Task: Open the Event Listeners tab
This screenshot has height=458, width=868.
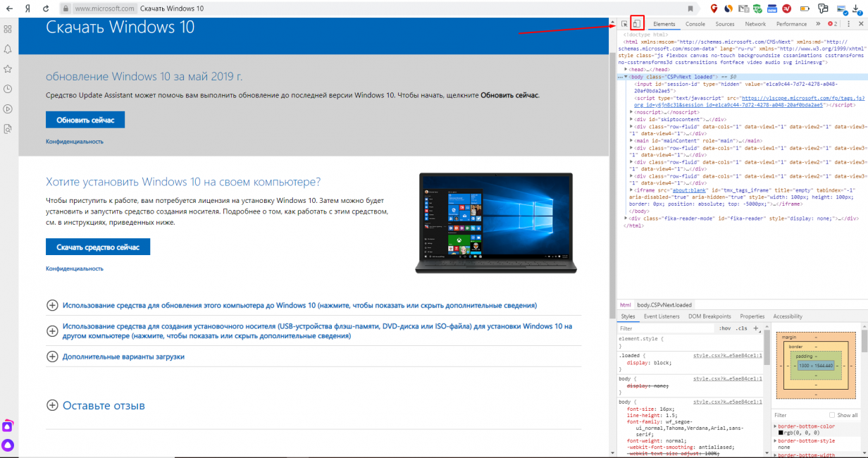Action: click(661, 316)
